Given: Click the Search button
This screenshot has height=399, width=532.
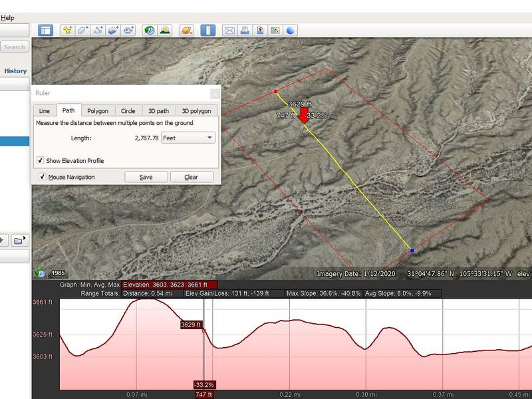Looking at the screenshot, I should [x=15, y=47].
